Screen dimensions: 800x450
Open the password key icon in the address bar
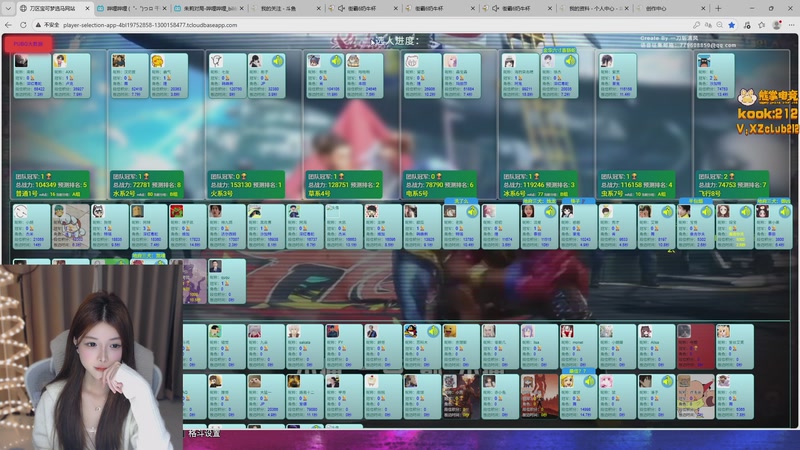click(x=696, y=24)
